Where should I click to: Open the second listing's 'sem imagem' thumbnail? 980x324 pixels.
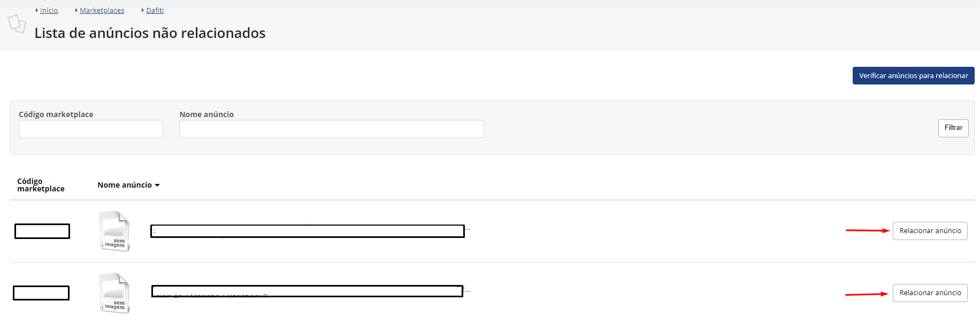pos(114,293)
